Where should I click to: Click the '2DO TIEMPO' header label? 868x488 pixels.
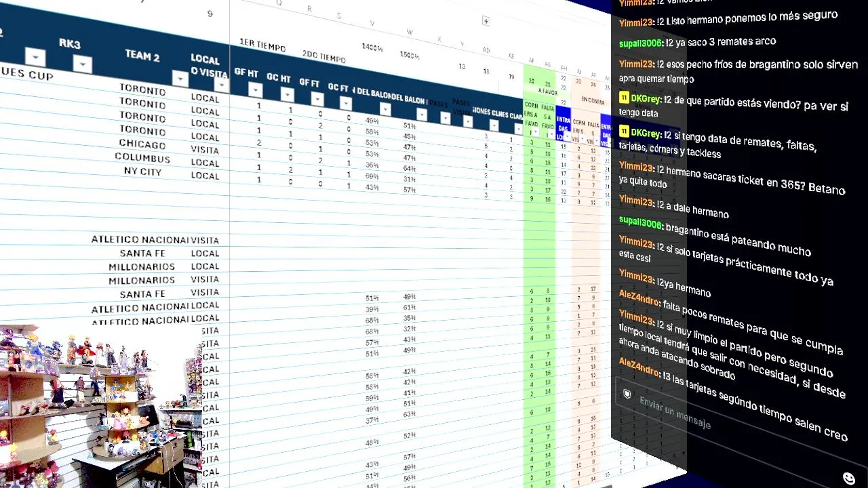324,56
